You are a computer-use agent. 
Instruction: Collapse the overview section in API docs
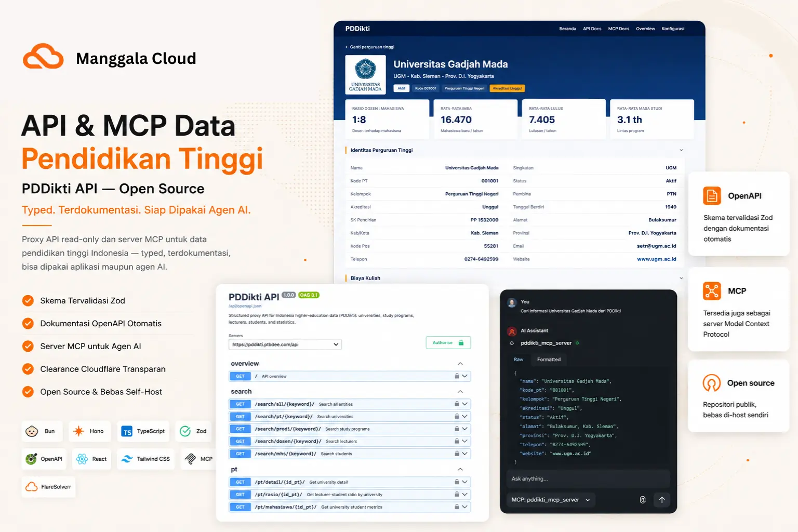(460, 364)
